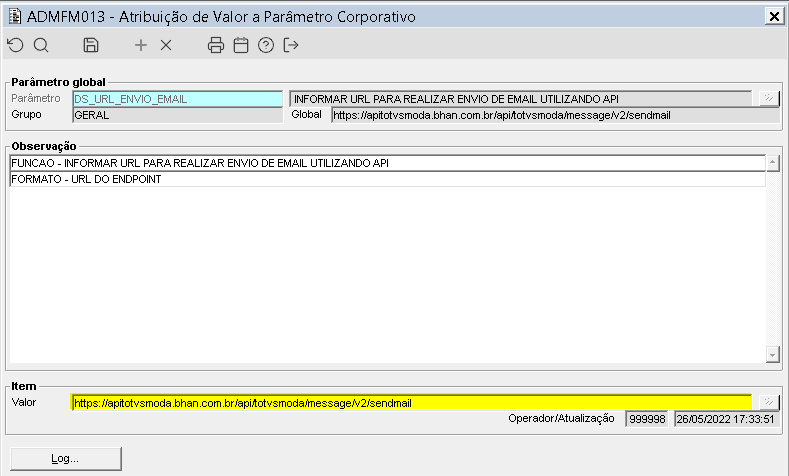Click the DS_URL_ENVIO_EMAIL parameter field

click(x=178, y=99)
